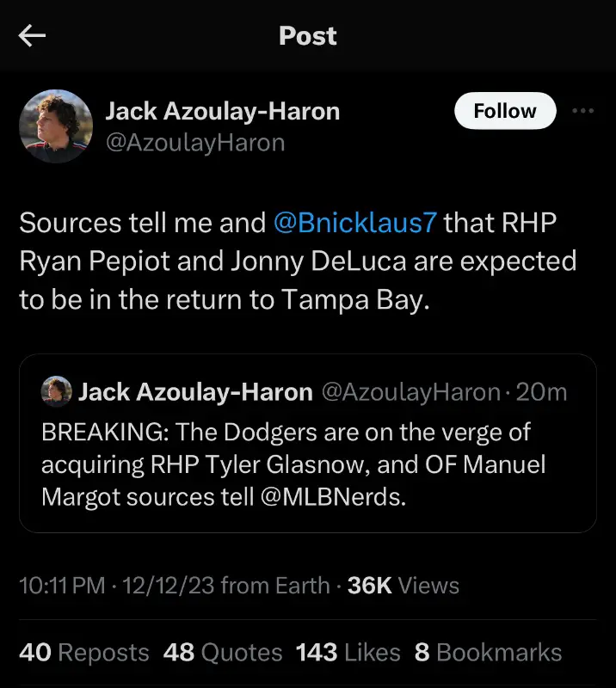Tap the 20m timestamp on quoted post
Image resolution: width=616 pixels, height=688 pixels.
[542, 393]
